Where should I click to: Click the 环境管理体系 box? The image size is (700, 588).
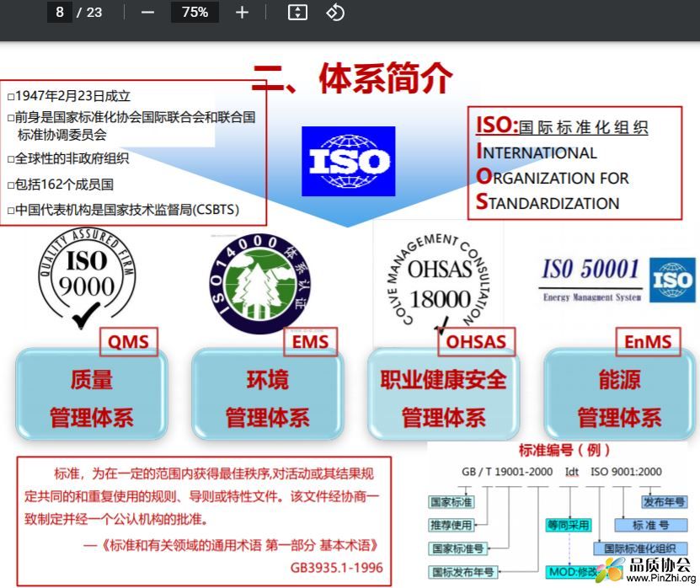[267, 393]
